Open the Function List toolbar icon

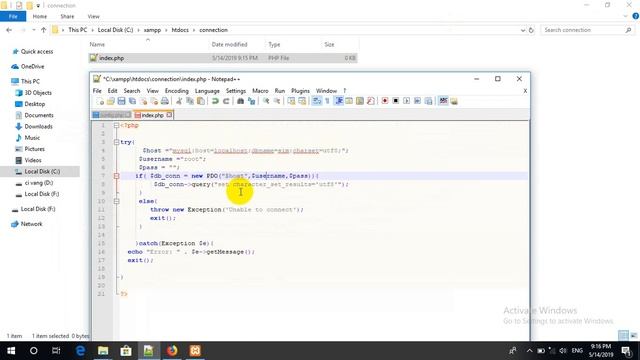[x=371, y=101]
